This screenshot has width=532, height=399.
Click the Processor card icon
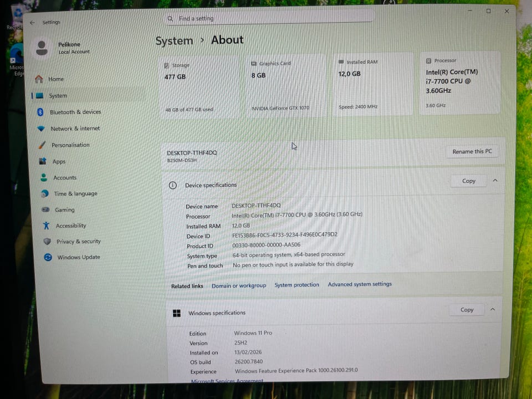pos(428,61)
